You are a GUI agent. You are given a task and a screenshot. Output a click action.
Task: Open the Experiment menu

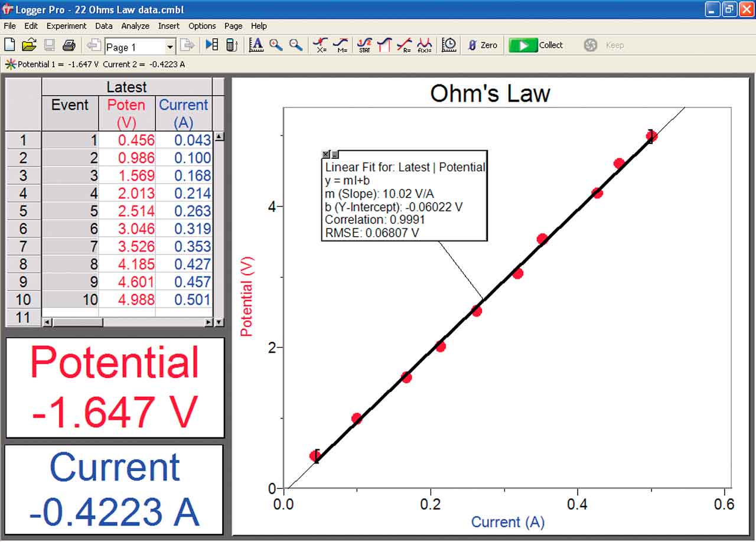click(x=66, y=26)
